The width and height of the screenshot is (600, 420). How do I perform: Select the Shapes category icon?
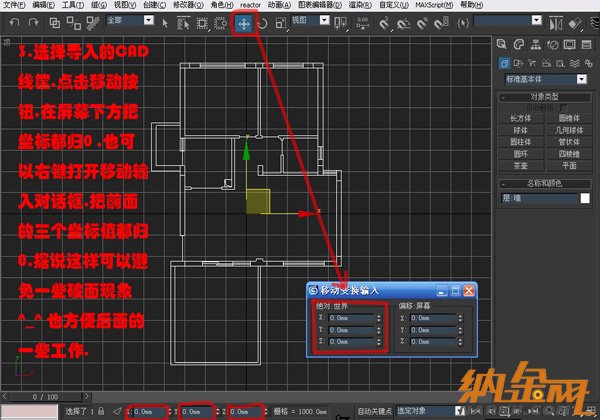click(518, 63)
